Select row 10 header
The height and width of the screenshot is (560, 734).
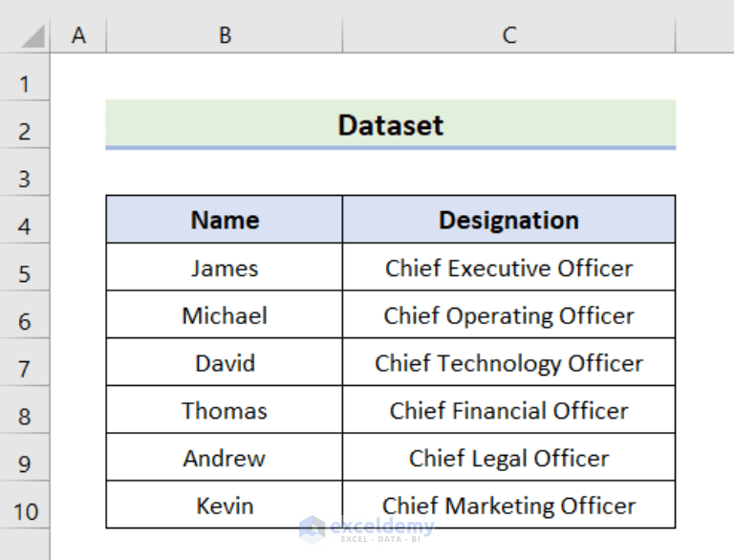point(24,505)
